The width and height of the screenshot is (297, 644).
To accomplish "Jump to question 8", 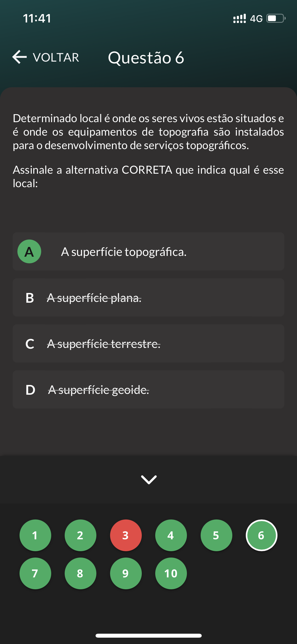I will [x=80, y=573].
